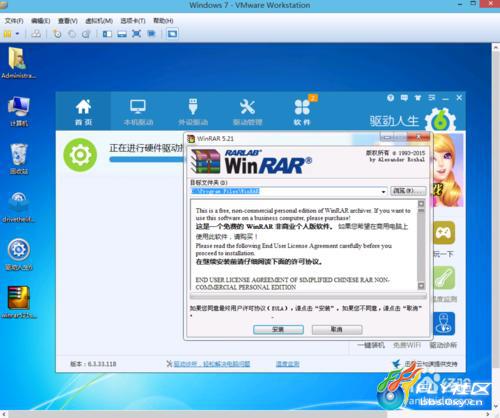Toggle the VMware library sidebar view icon
The height and width of the screenshot is (418, 500).
pos(107,34)
